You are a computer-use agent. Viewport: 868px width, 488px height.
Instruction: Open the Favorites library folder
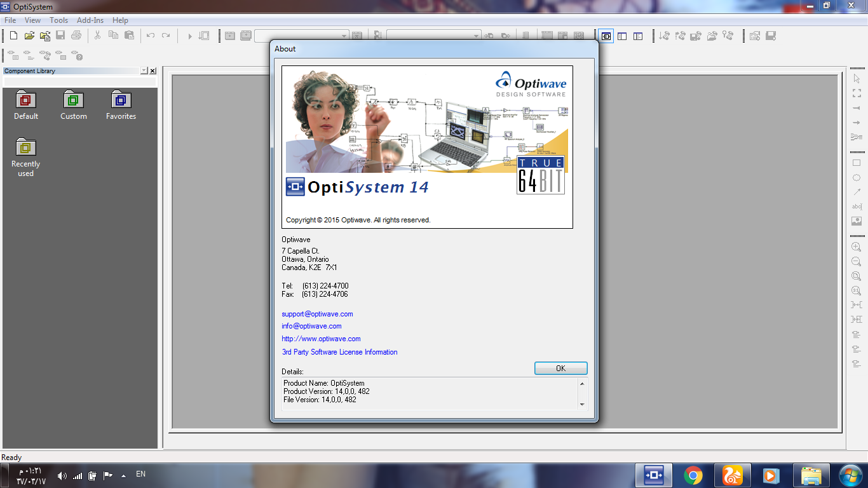pyautogui.click(x=121, y=105)
